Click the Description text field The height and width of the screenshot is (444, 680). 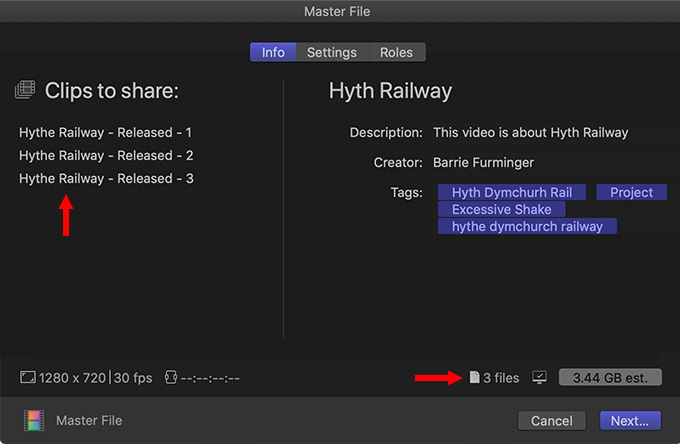pos(530,132)
